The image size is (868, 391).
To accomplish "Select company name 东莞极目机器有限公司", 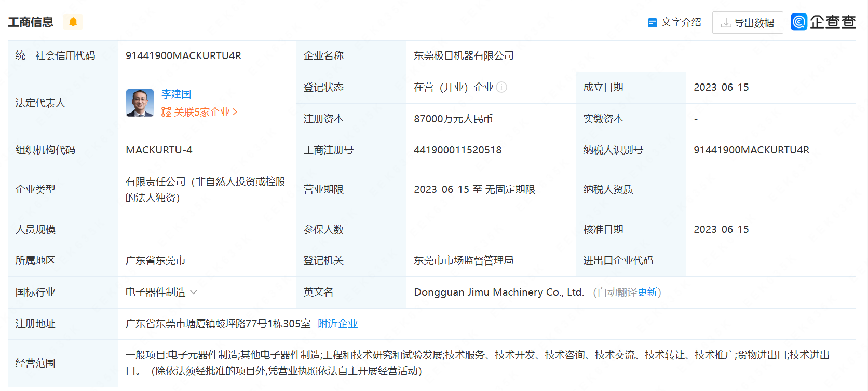I will tap(464, 55).
